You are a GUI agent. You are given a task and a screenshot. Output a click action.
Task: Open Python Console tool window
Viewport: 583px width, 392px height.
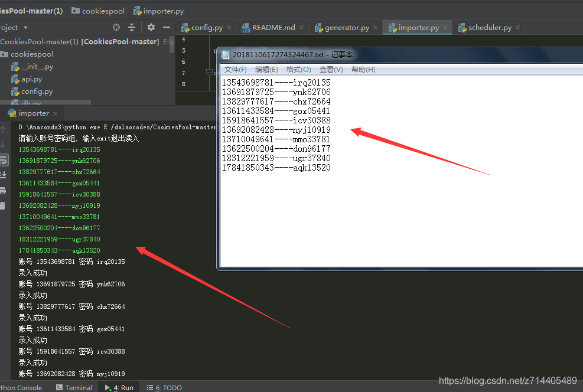[21, 387]
